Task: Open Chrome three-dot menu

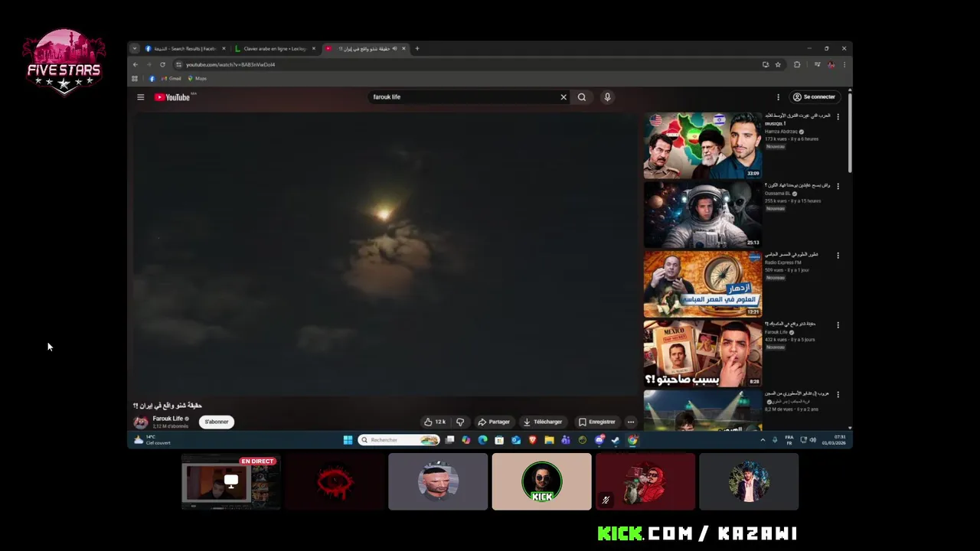Action: pos(844,64)
